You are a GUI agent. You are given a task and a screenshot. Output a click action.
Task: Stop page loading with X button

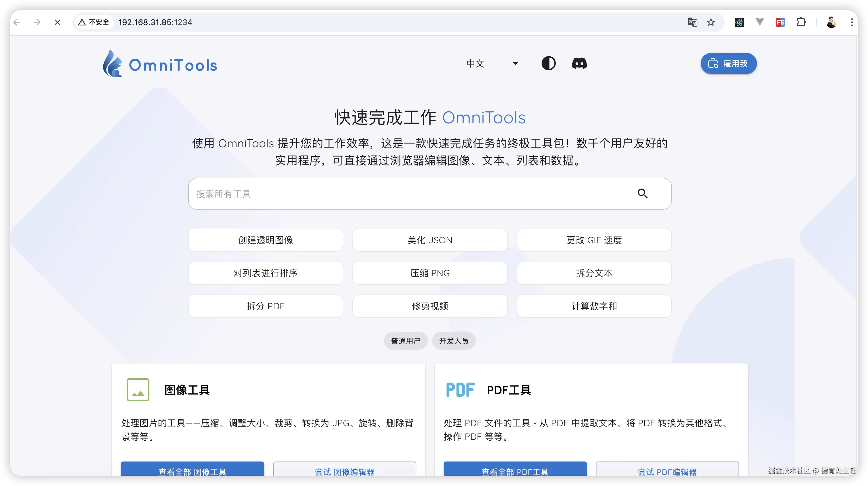pos(57,22)
